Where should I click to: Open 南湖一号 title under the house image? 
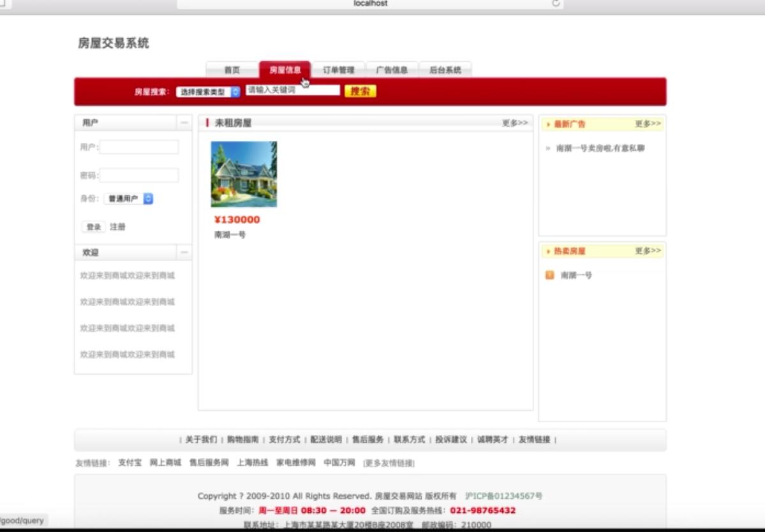pos(230,235)
